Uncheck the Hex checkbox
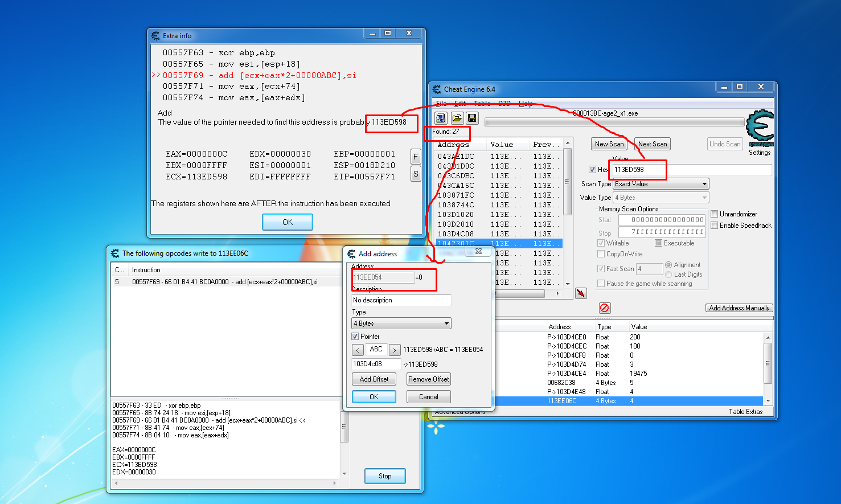The height and width of the screenshot is (504, 841). coord(592,170)
